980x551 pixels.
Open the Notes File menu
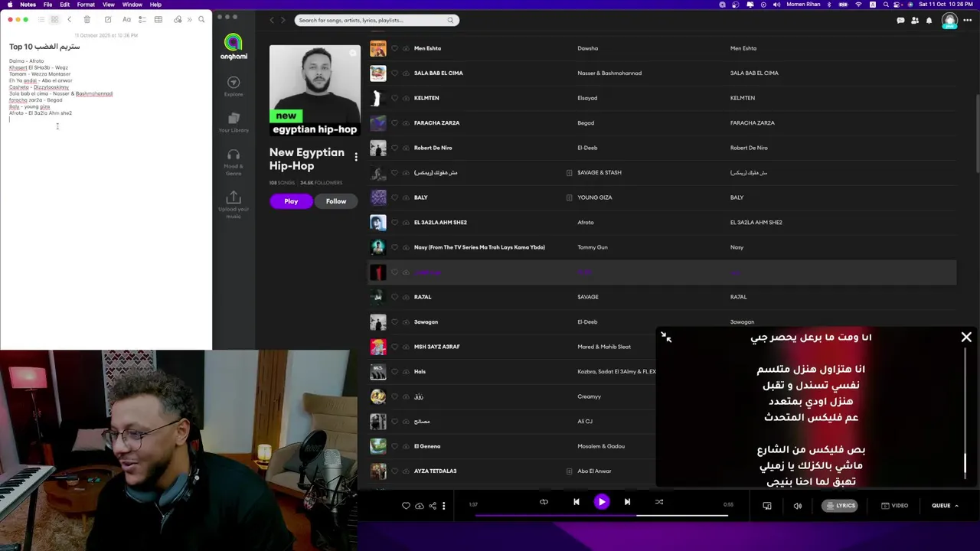click(47, 5)
